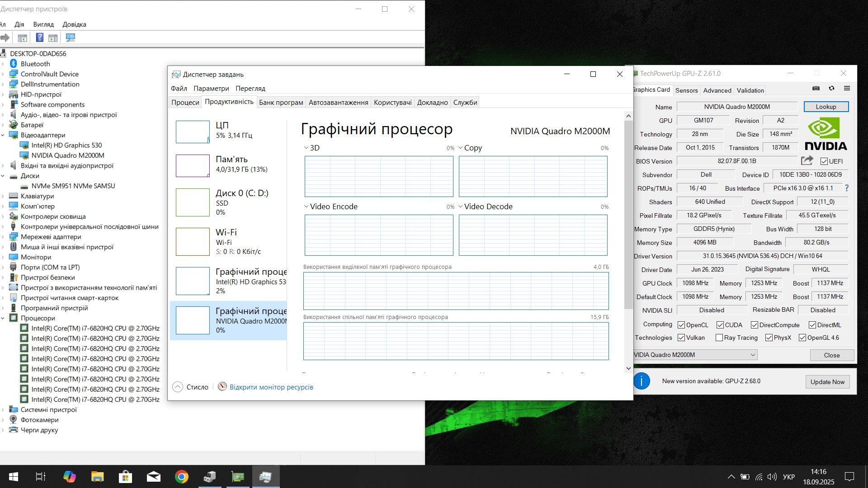
Task: Open Task View on the taskbar
Action: (x=41, y=477)
